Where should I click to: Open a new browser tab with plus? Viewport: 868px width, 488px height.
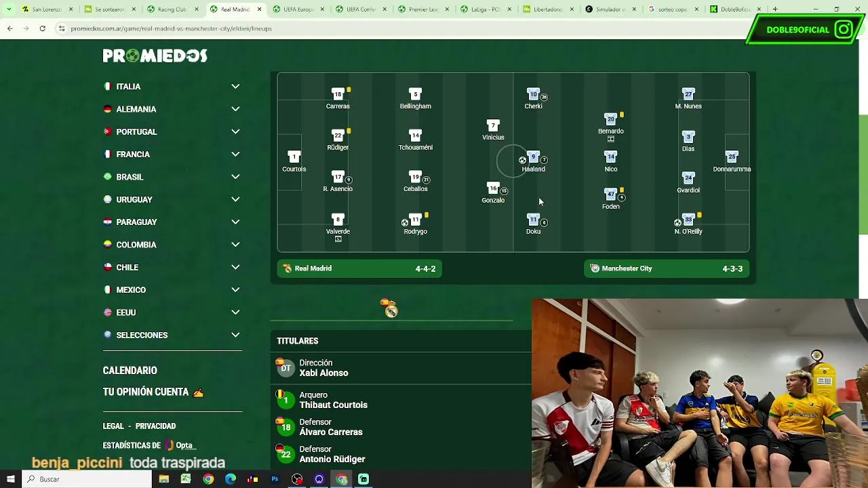pyautogui.click(x=775, y=9)
